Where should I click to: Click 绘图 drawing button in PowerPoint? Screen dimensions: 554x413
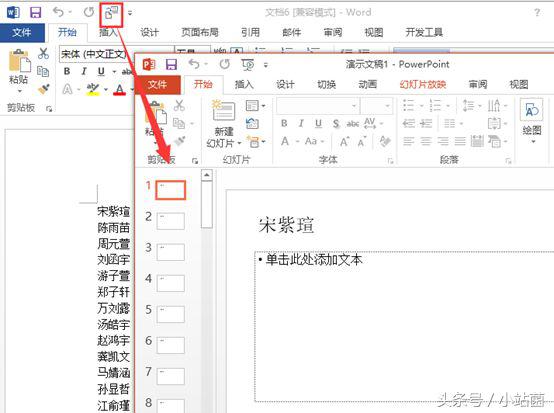coord(532,120)
